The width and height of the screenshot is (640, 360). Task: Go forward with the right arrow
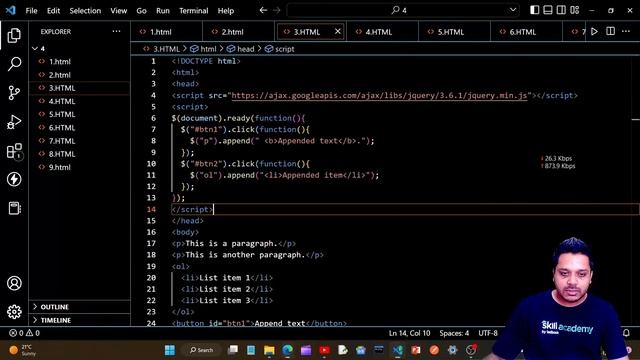(277, 10)
